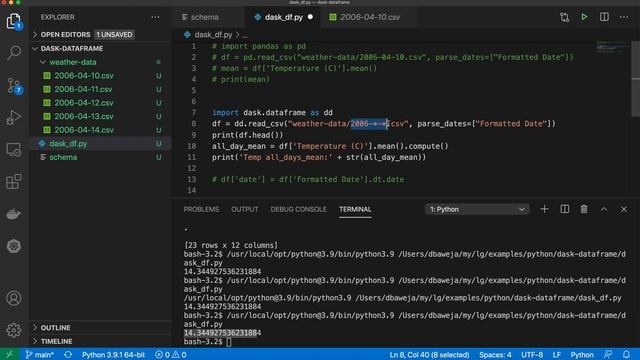
Task: Kill the terminal with trash icon
Action: (584, 209)
